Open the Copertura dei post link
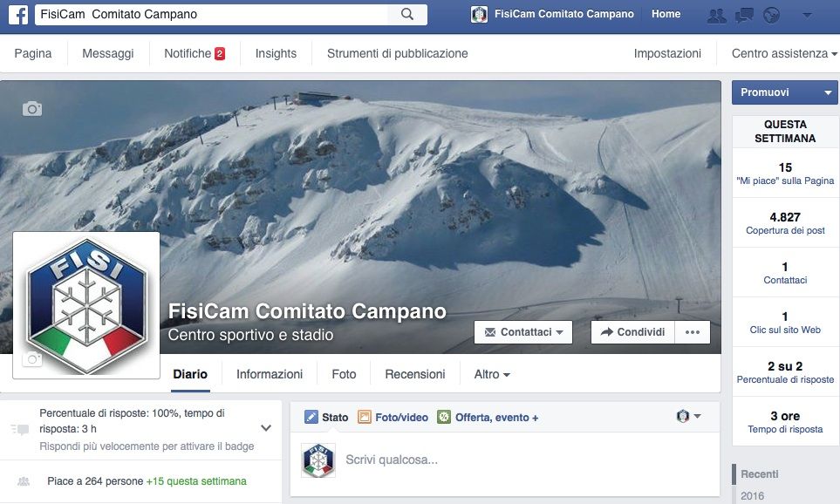Image resolution: width=840 pixels, height=504 pixels. pyautogui.click(x=785, y=230)
